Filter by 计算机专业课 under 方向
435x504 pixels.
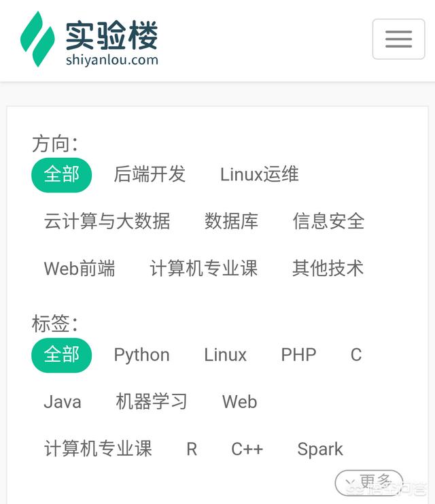click(204, 268)
